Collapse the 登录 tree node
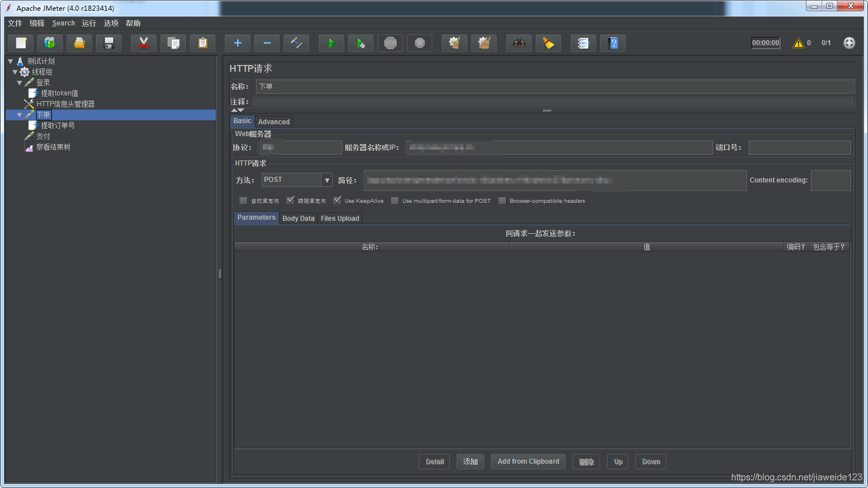 point(20,82)
